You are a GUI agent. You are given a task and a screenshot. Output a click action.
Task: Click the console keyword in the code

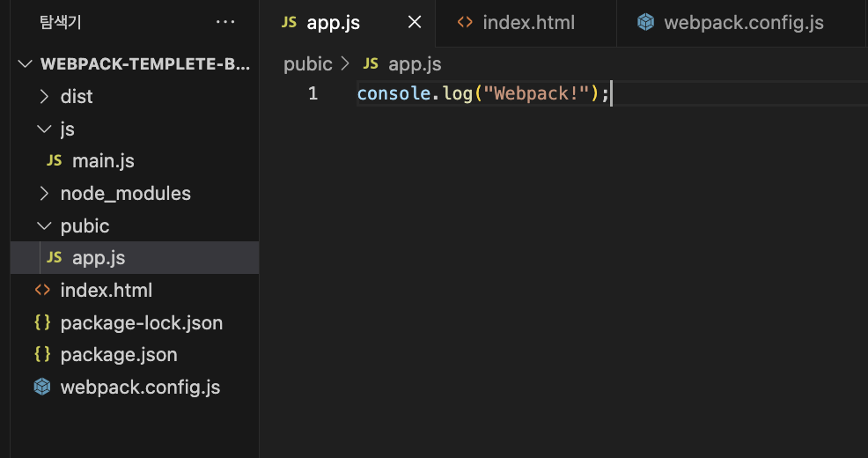pyautogui.click(x=394, y=93)
